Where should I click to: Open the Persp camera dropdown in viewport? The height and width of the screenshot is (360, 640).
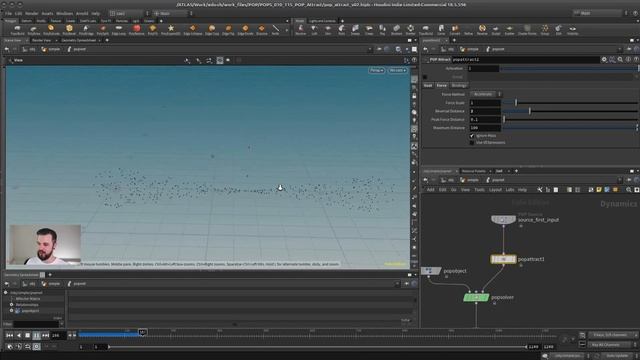(x=376, y=71)
